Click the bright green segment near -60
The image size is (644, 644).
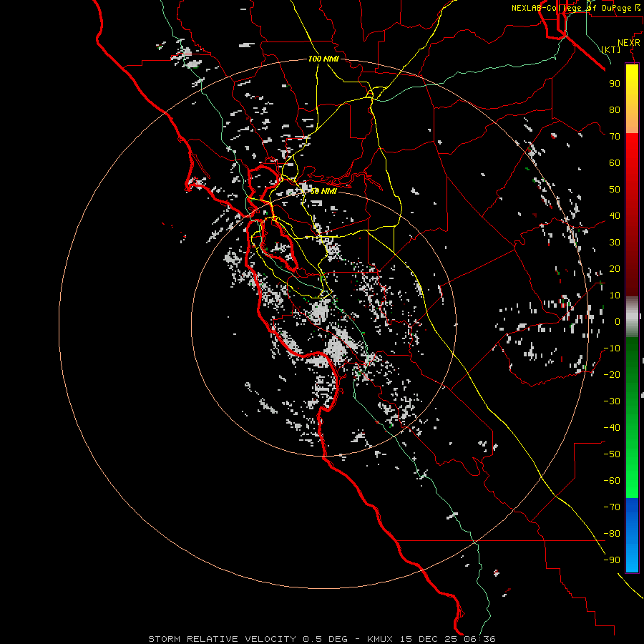(x=632, y=481)
